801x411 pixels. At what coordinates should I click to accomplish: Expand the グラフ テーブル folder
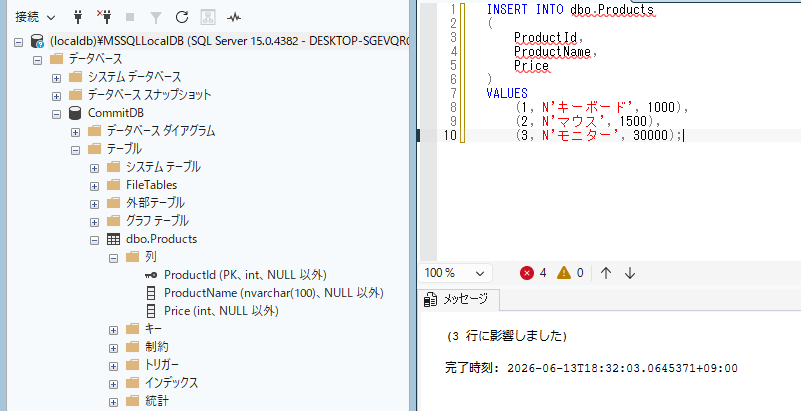click(95, 222)
